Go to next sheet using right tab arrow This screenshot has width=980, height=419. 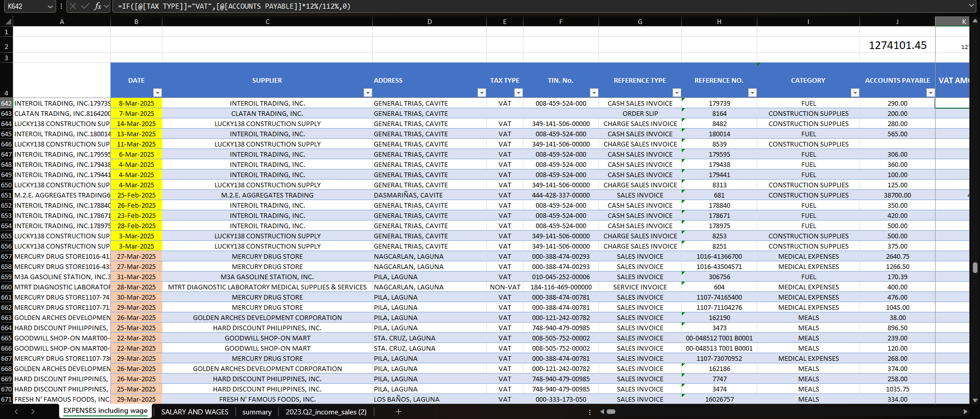coord(33,412)
